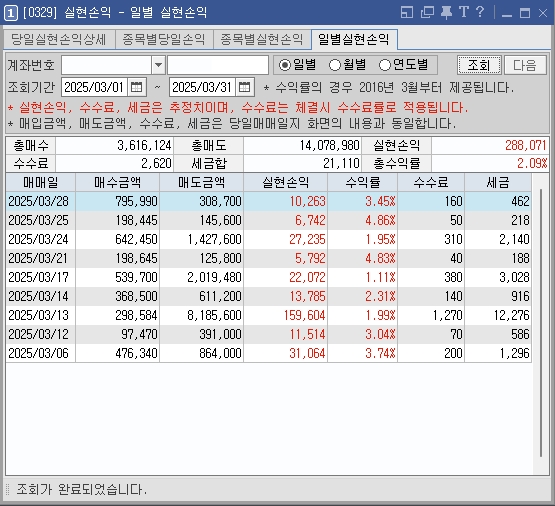This screenshot has height=506, width=555.
Task: Click the T font size icon
Action: pos(464,12)
